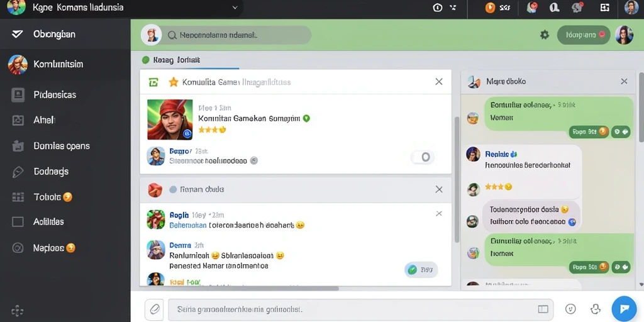Dismiss the Aogla message
The width and height of the screenshot is (644, 322).
click(x=438, y=214)
